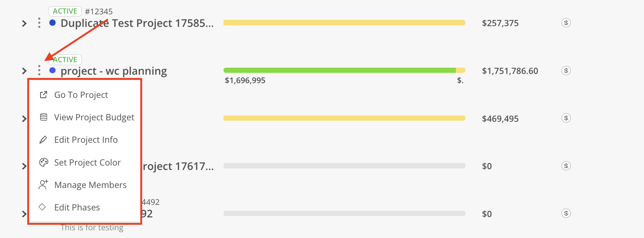Expand the Duplicate Test Project row
Viewport: 644px width, 238px height.
click(x=24, y=24)
